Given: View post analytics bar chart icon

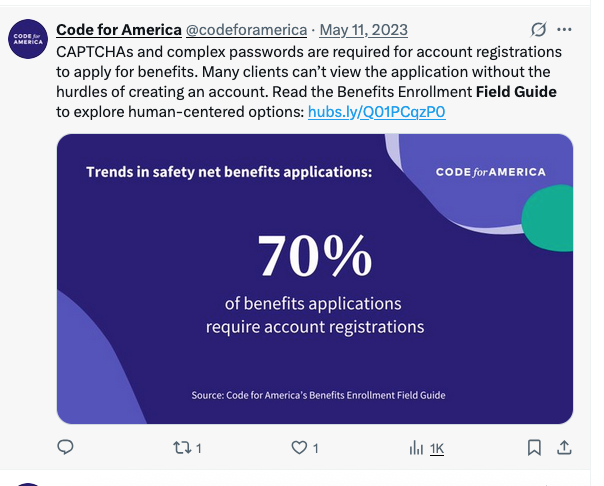Looking at the screenshot, I should tap(417, 448).
